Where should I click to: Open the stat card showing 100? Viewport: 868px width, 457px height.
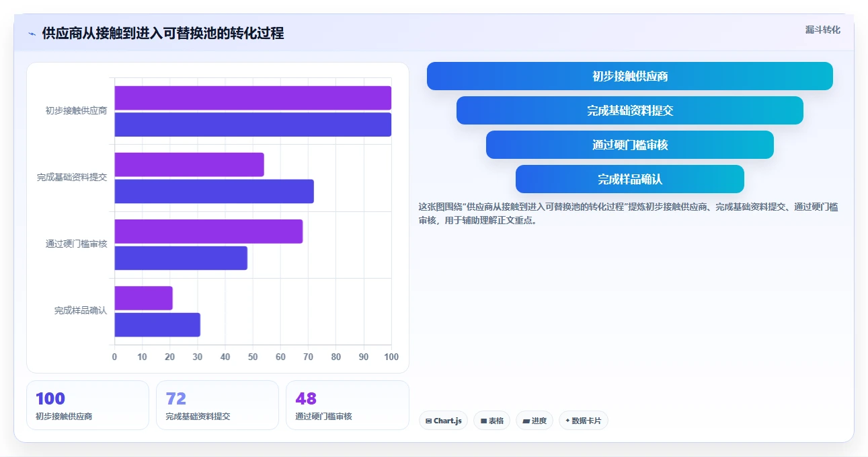tap(87, 405)
